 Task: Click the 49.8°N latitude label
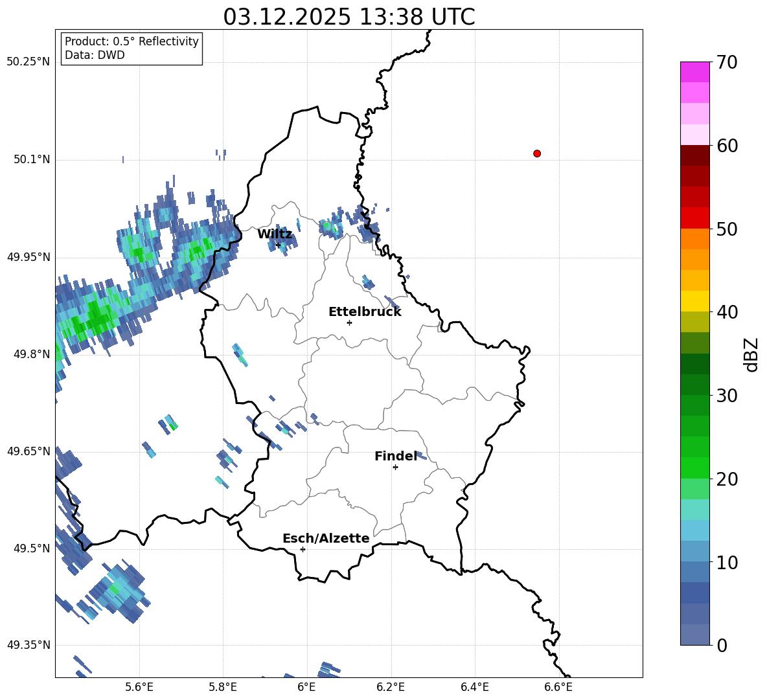pyautogui.click(x=31, y=354)
